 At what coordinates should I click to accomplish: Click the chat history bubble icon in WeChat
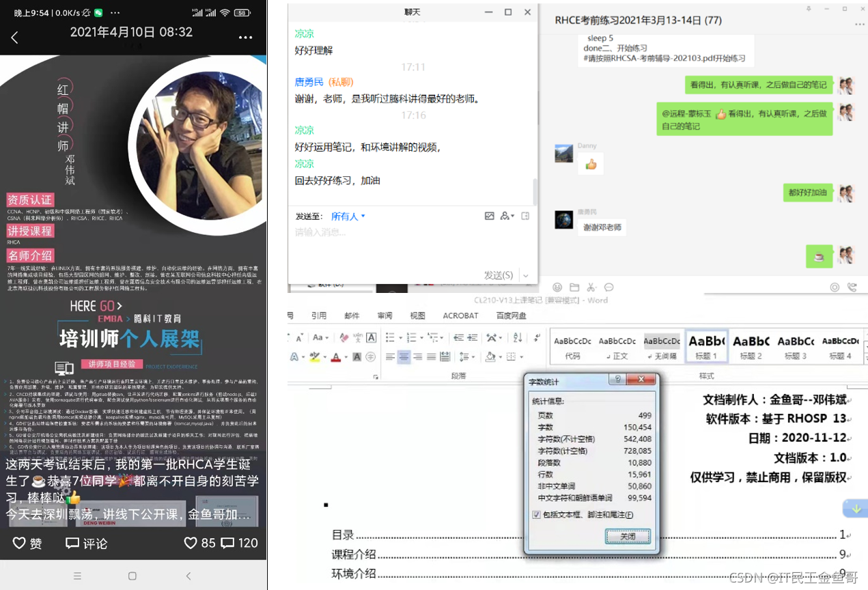click(x=608, y=287)
